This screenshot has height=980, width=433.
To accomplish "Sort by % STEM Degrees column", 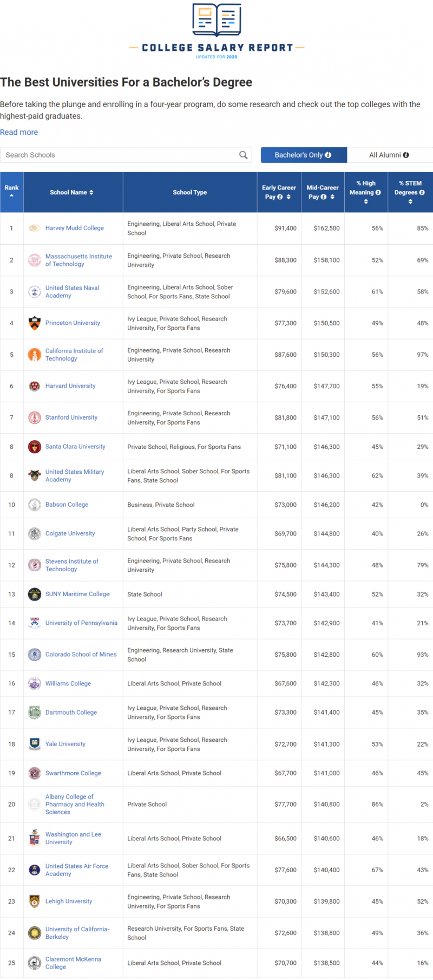I will [x=410, y=201].
